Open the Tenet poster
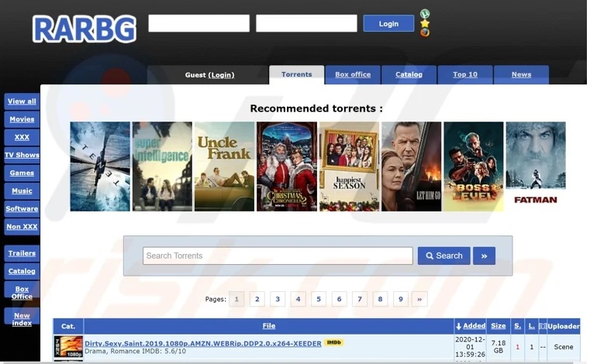590x364 pixels. click(100, 167)
